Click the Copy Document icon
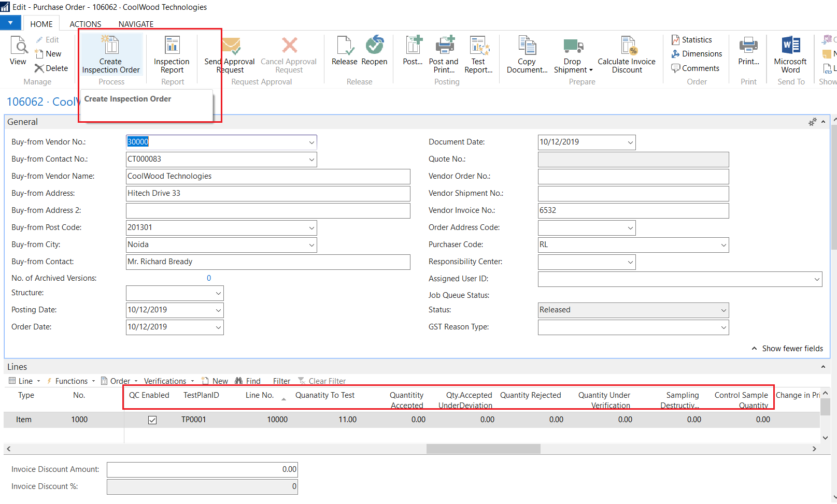This screenshot has height=504, width=837. pos(527,45)
